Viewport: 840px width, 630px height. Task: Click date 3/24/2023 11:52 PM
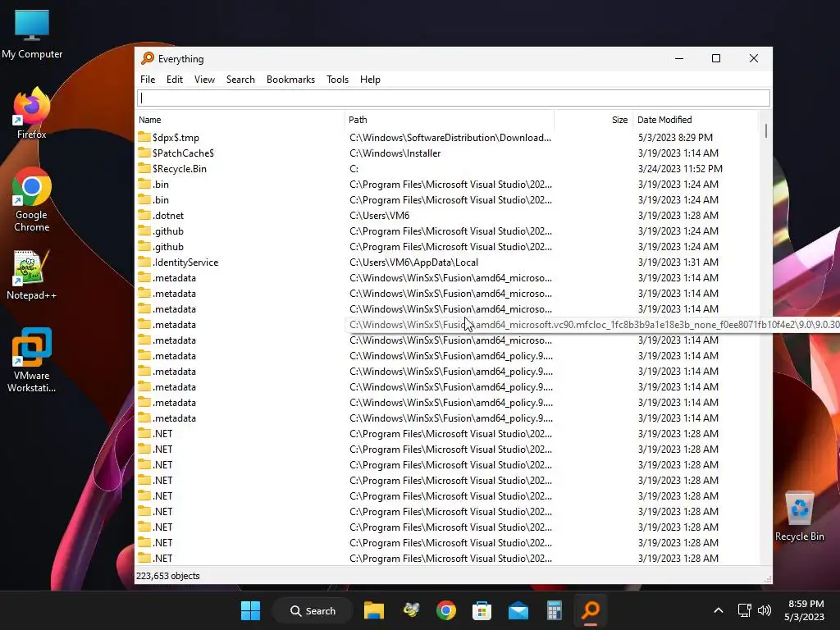click(x=680, y=169)
